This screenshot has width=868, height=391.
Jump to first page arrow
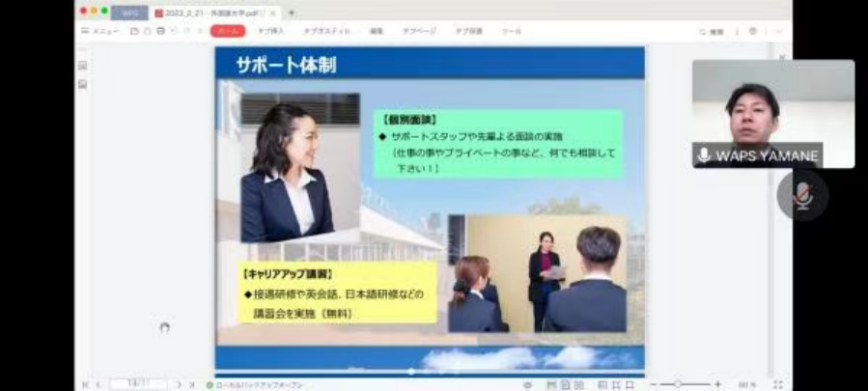point(85,384)
